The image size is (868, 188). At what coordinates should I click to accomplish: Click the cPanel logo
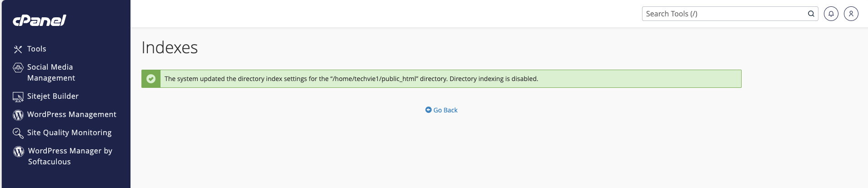(40, 20)
